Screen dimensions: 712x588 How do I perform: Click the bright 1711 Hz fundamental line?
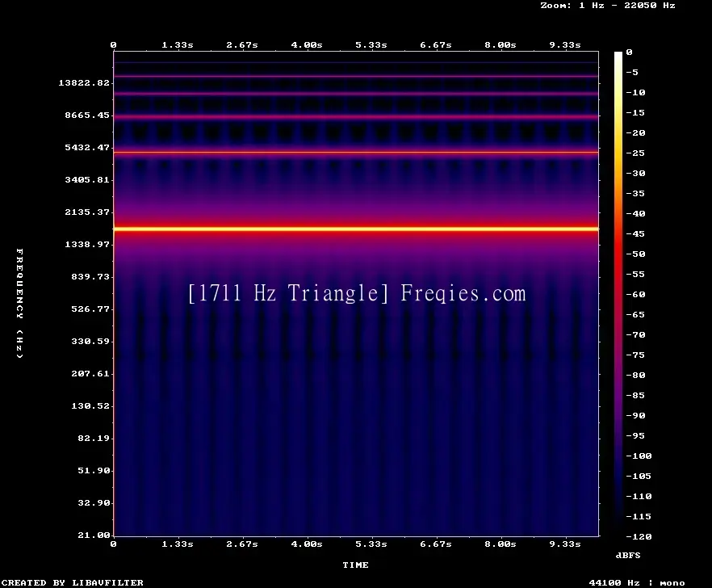[356, 229]
